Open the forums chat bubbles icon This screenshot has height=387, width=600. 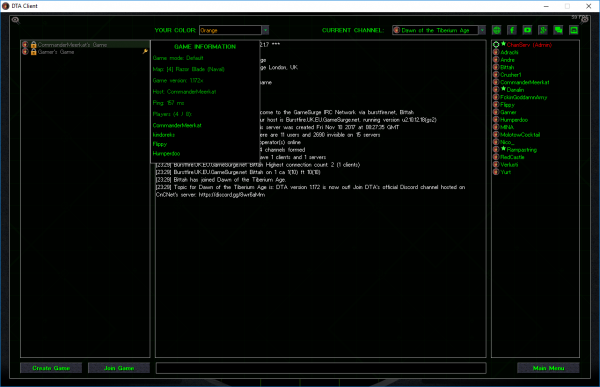558,30
